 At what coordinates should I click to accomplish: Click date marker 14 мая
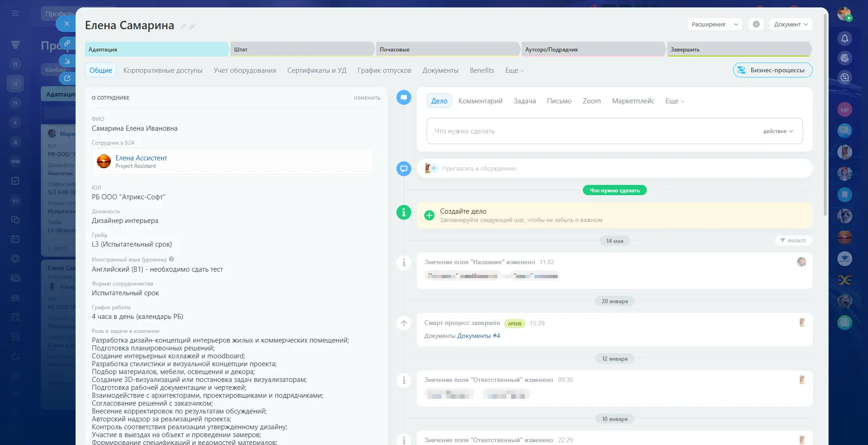[614, 241]
